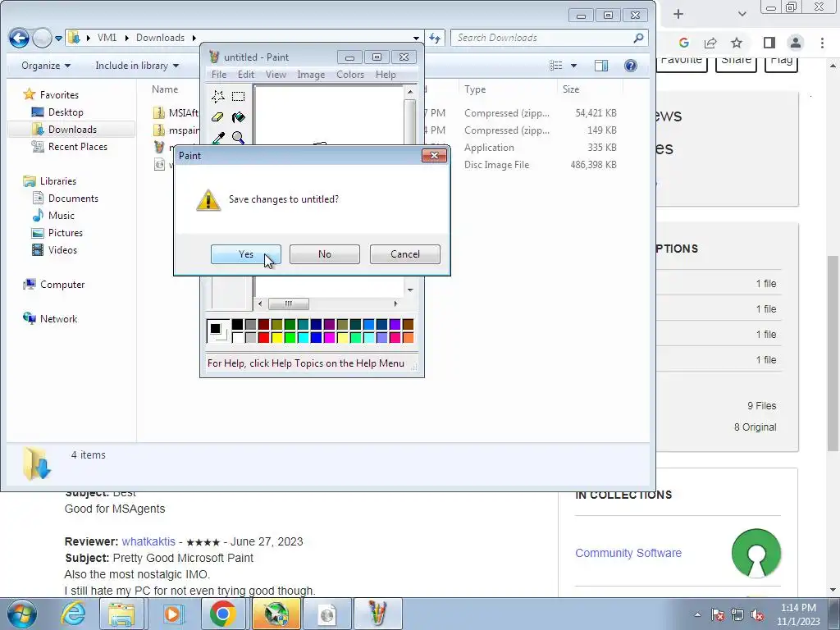The image size is (840, 630).
Task: Cancel the Save changes dialog
Action: (405, 254)
